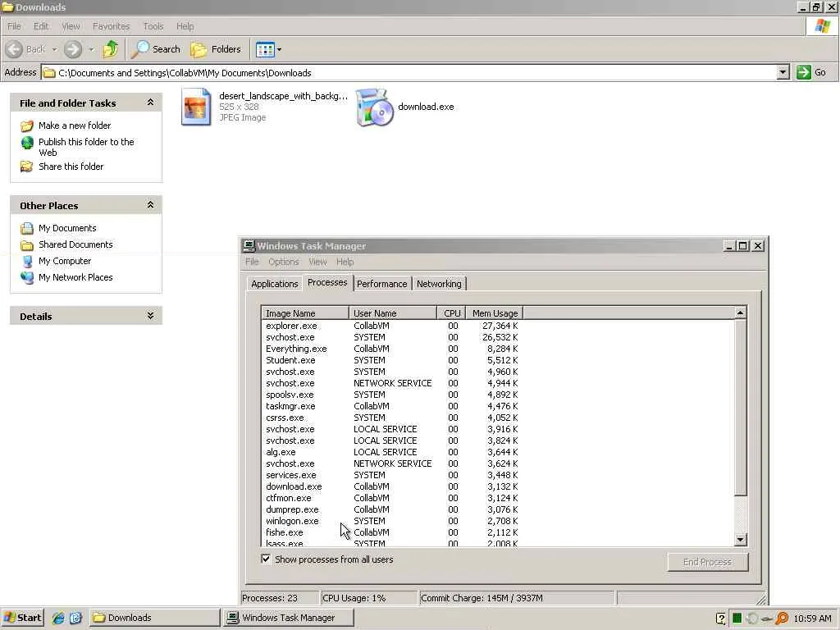Open the Start menu
The width and height of the screenshot is (840, 630).
22,618
